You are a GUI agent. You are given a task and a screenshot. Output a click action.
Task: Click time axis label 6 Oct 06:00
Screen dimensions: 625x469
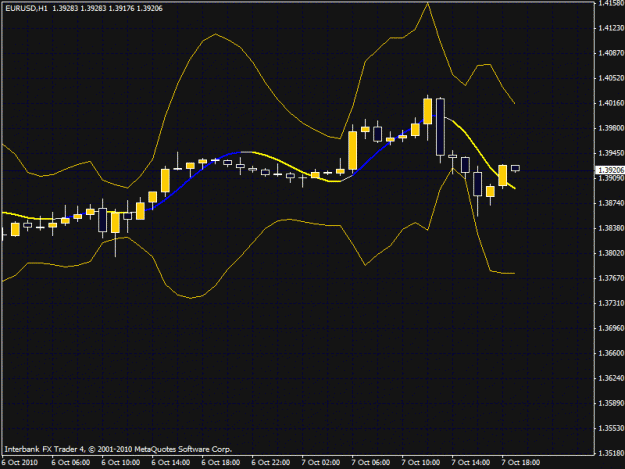[x=71, y=463]
